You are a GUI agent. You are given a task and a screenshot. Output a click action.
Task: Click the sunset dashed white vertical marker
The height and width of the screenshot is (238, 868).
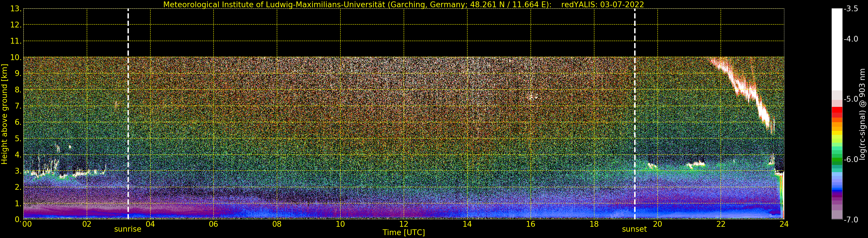point(635,114)
